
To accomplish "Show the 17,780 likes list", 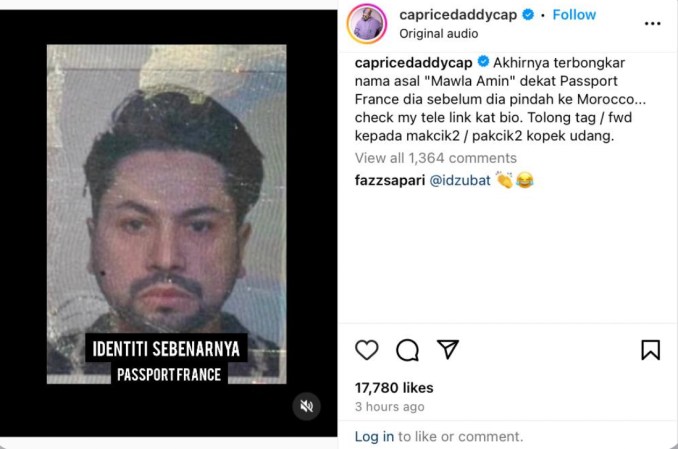I will (x=394, y=388).
